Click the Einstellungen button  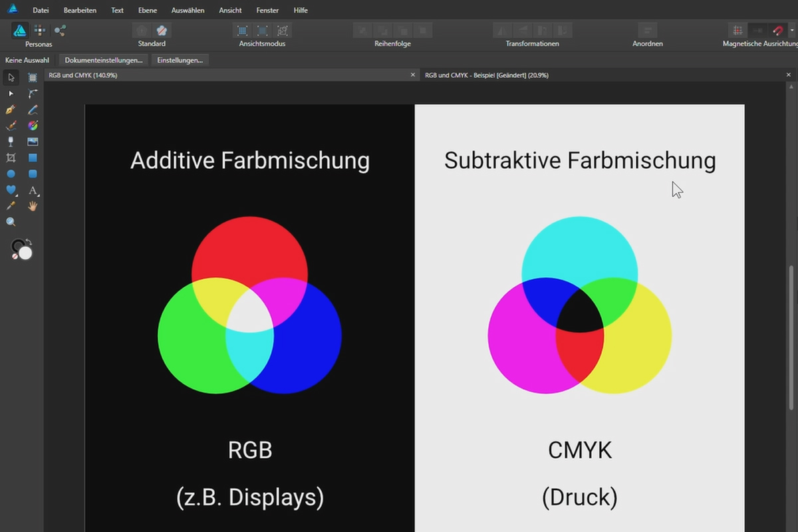[x=180, y=60]
